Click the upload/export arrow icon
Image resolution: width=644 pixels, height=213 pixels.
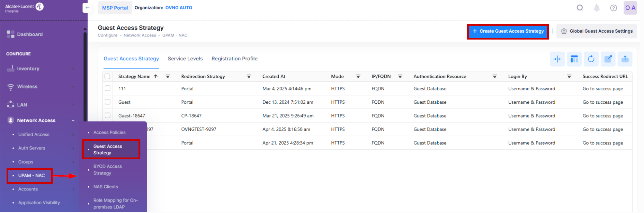point(625,59)
